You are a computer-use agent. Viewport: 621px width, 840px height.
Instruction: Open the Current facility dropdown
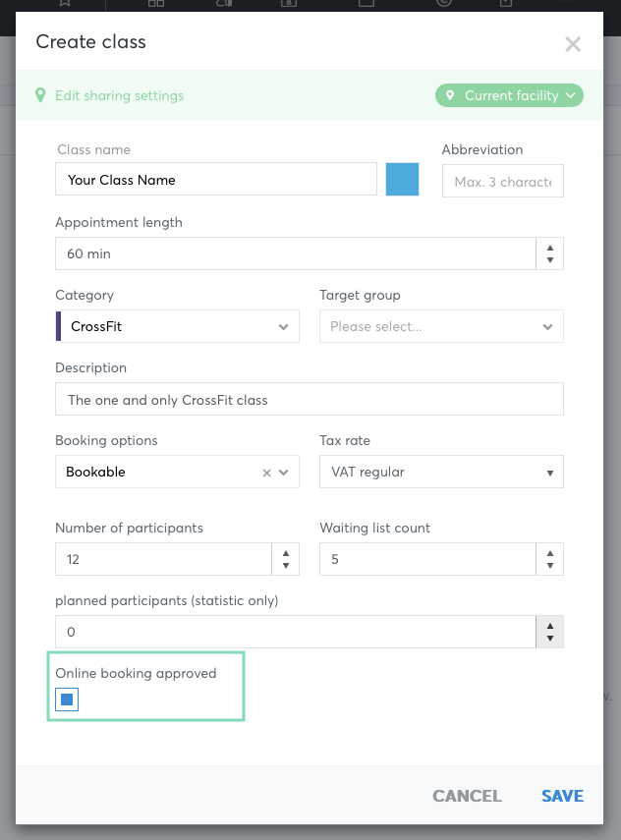coord(509,95)
